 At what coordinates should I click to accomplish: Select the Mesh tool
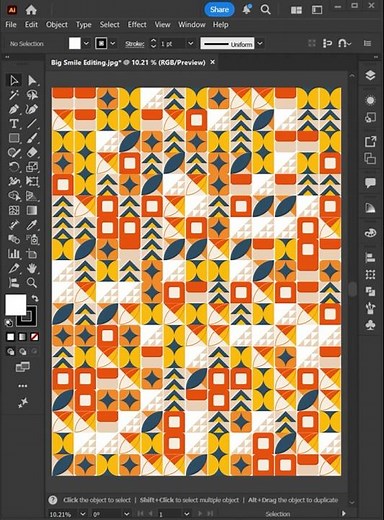point(14,210)
